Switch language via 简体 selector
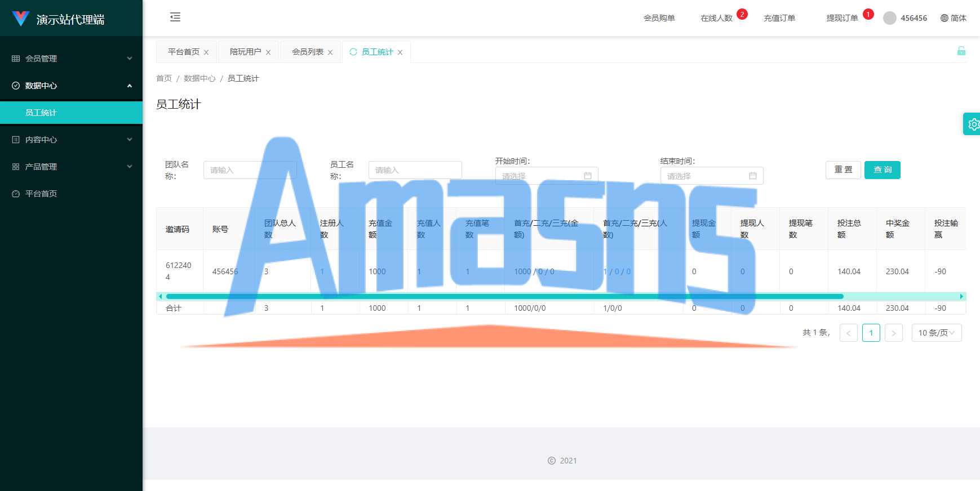Screen dimensions: 980x491 (954, 18)
